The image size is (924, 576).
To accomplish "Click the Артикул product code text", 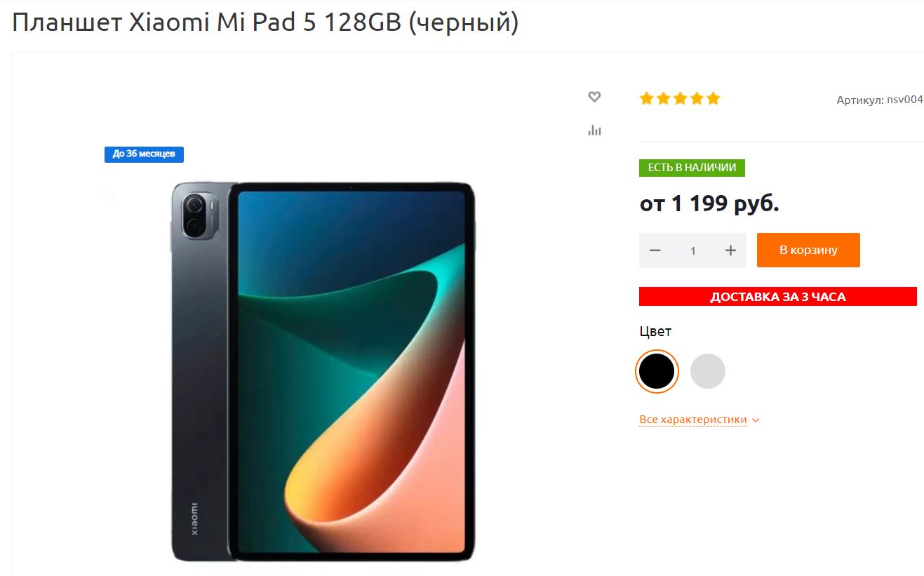I will pos(880,100).
